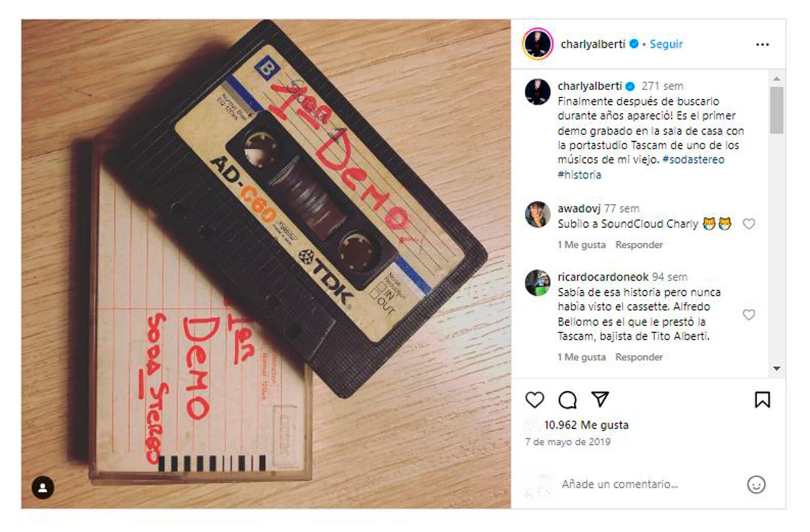Viewport: 810px width, 532px height.
Task: Click scrollbar down arrow in comments
Action: [x=776, y=368]
